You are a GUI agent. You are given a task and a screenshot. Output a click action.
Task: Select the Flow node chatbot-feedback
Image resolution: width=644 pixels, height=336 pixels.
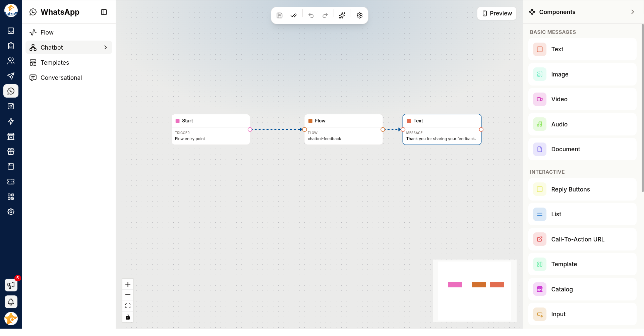pyautogui.click(x=344, y=129)
